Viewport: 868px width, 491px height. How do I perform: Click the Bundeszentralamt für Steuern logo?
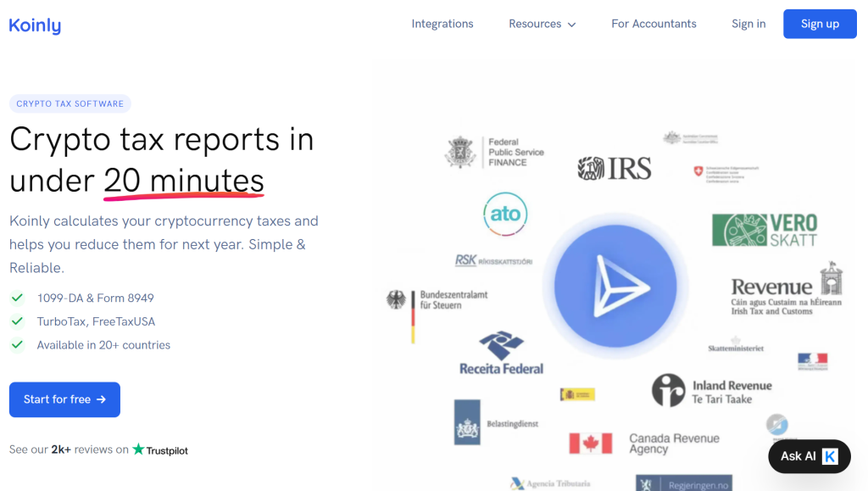437,315
